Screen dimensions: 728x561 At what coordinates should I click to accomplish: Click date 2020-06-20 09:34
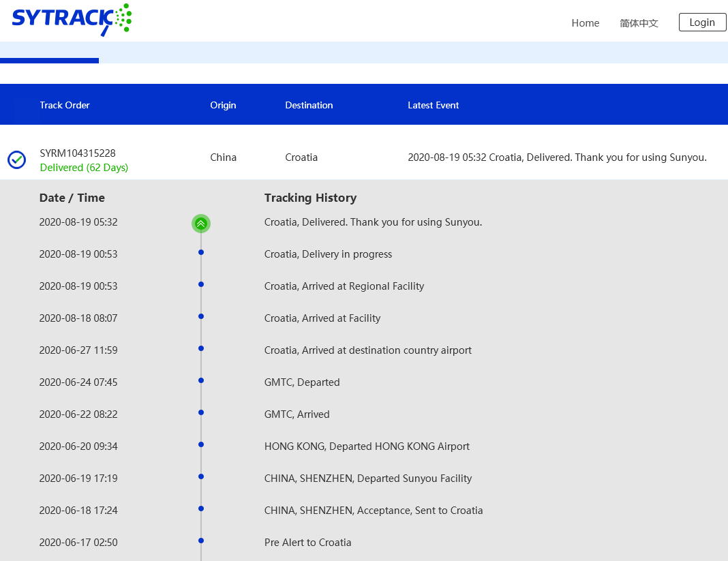click(78, 446)
